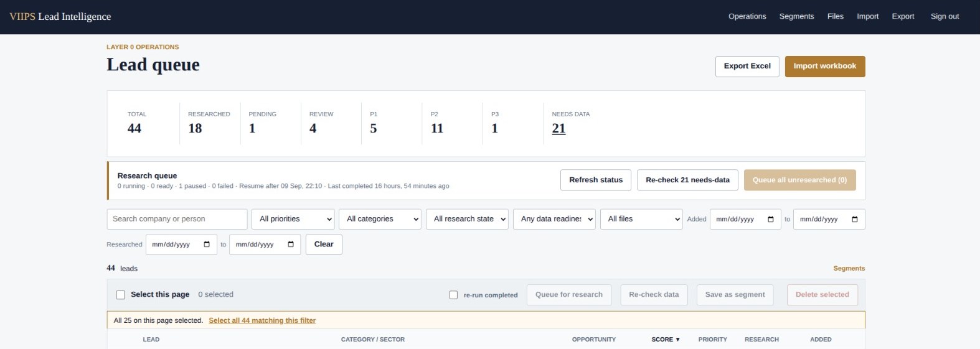Click the Lead queue page heading
980x349 pixels.
pyautogui.click(x=153, y=65)
